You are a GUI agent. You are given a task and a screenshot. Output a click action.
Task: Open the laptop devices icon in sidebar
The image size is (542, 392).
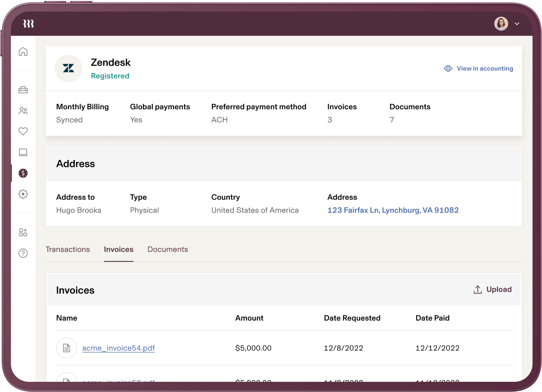(23, 152)
